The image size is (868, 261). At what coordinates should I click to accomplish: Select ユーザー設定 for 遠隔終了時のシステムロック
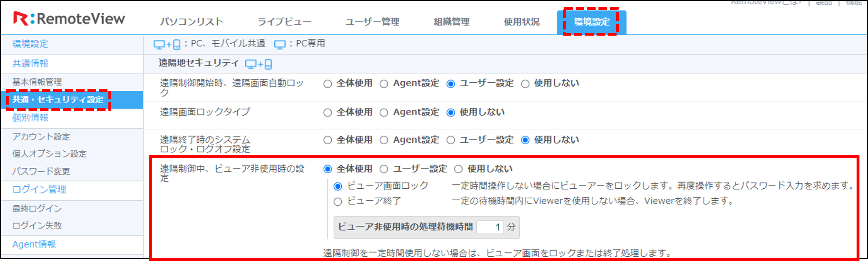pyautogui.click(x=451, y=140)
